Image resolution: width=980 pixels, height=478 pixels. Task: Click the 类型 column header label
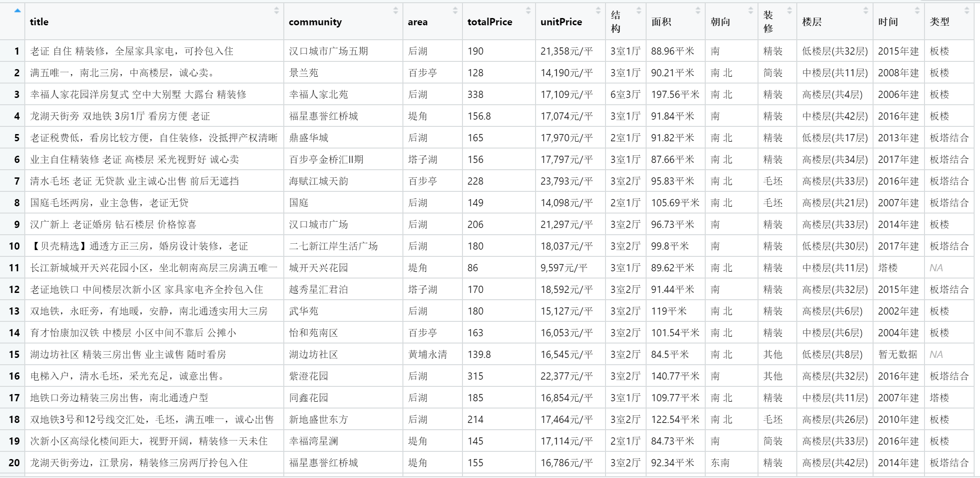939,22
